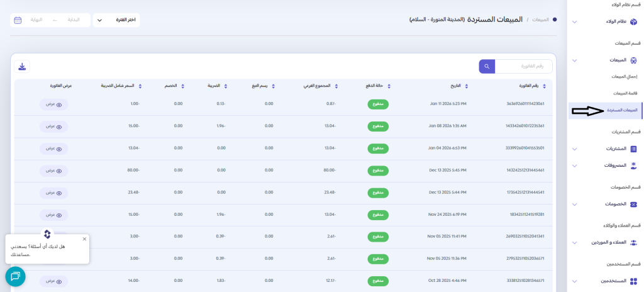Image resolution: width=644 pixels, height=292 pixels.
Task: Click the رقم الفاتورة search input field
Action: (523, 66)
